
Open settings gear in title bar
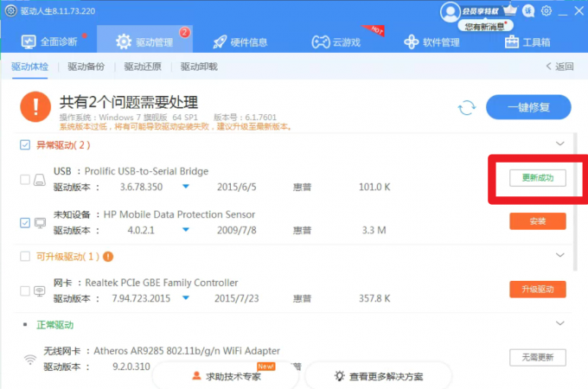click(x=546, y=11)
